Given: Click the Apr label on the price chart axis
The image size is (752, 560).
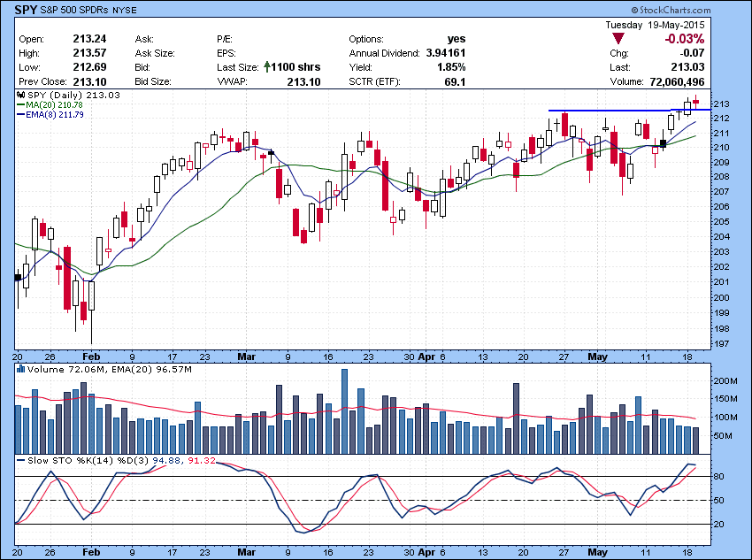Looking at the screenshot, I should (x=426, y=357).
